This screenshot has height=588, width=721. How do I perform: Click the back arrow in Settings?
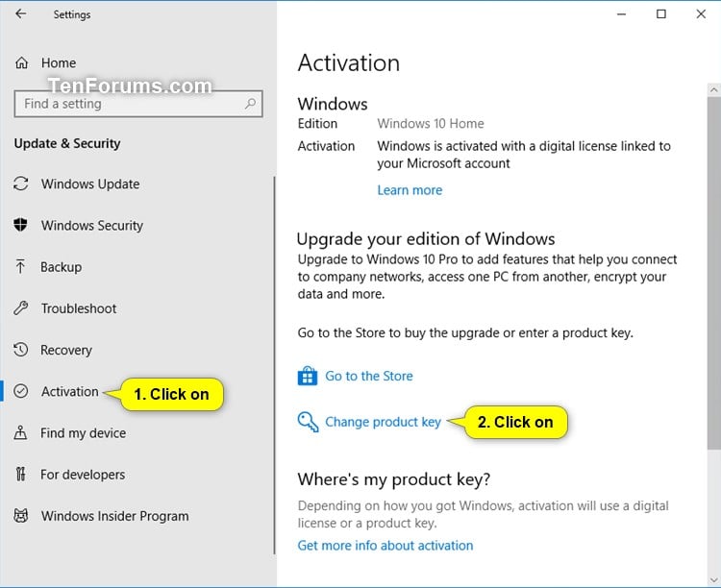click(x=21, y=13)
